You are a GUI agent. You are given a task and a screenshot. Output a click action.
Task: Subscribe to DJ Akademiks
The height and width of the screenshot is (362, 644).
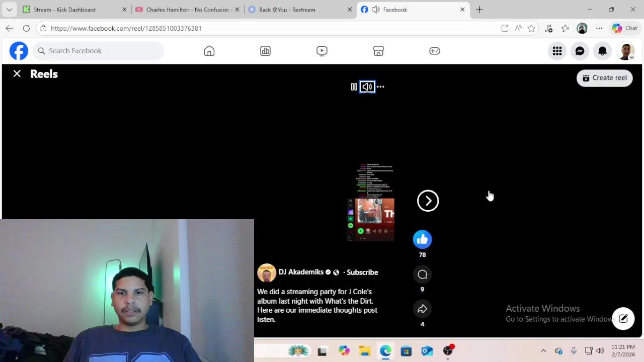(x=362, y=272)
